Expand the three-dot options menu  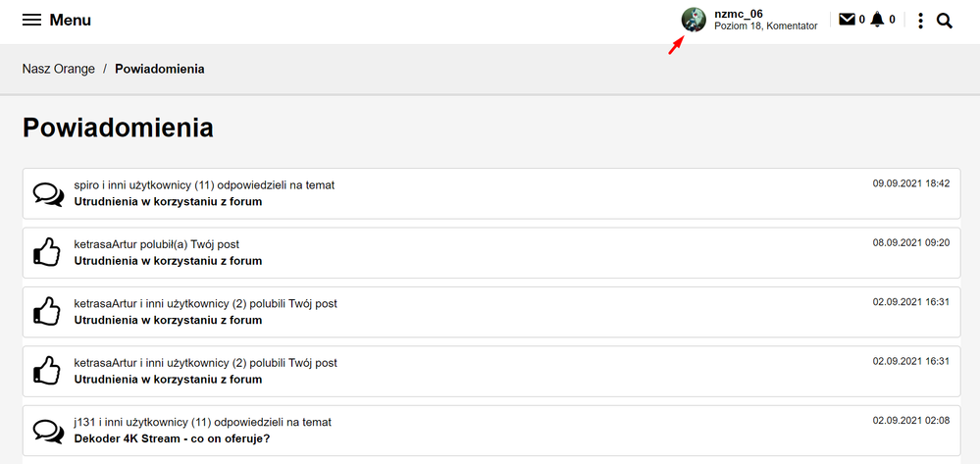click(920, 21)
